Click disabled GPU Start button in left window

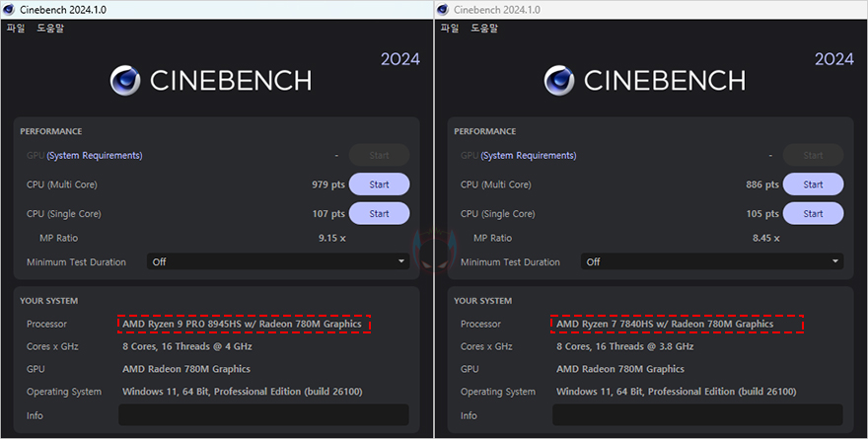click(x=379, y=156)
